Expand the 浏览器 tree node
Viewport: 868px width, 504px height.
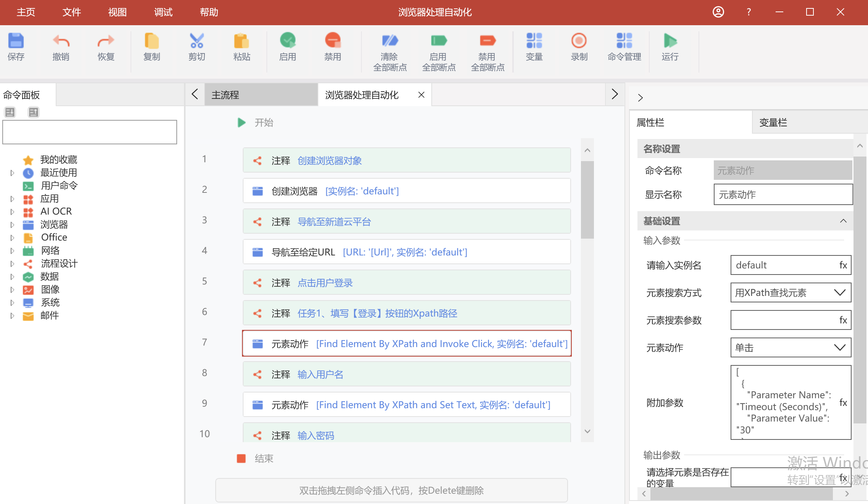pyautogui.click(x=12, y=225)
